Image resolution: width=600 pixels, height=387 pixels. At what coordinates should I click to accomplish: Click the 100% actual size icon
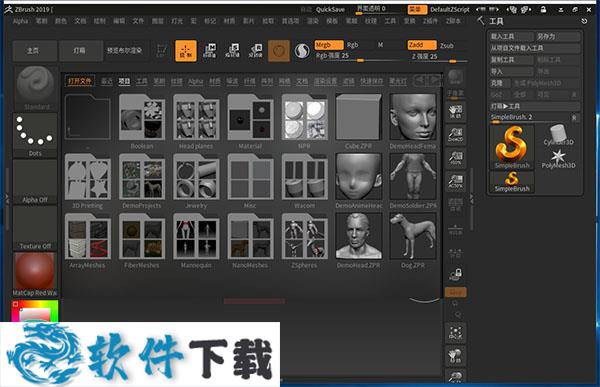455,158
